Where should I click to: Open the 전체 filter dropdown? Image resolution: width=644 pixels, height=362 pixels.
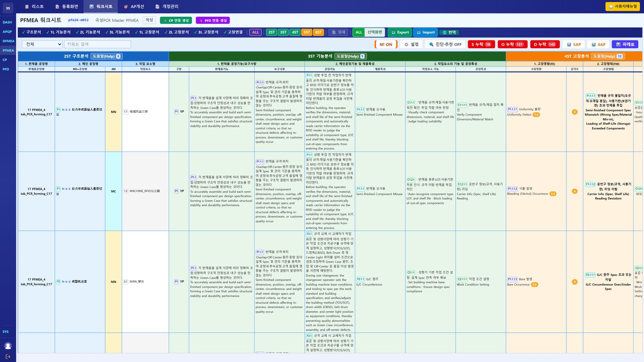[x=43, y=44]
